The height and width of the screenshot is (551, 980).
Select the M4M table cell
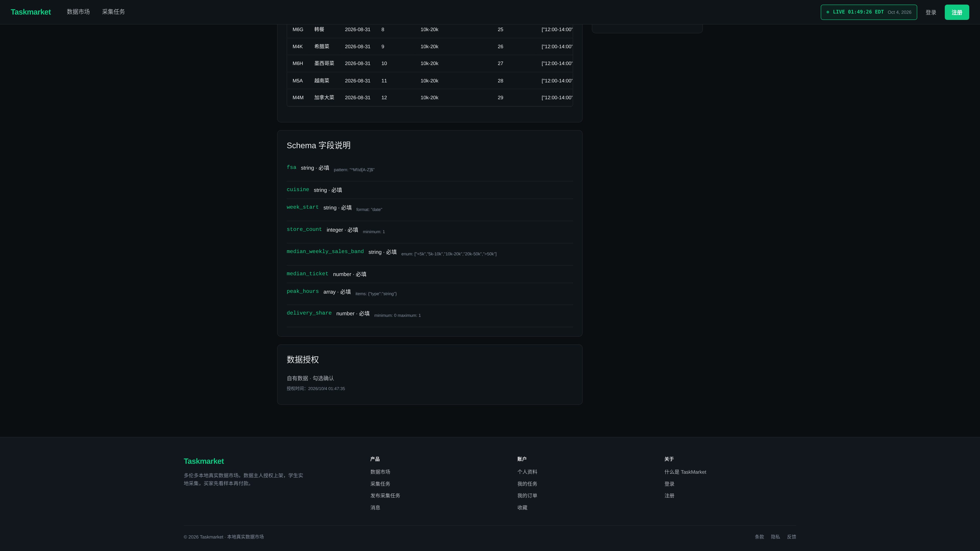click(298, 98)
